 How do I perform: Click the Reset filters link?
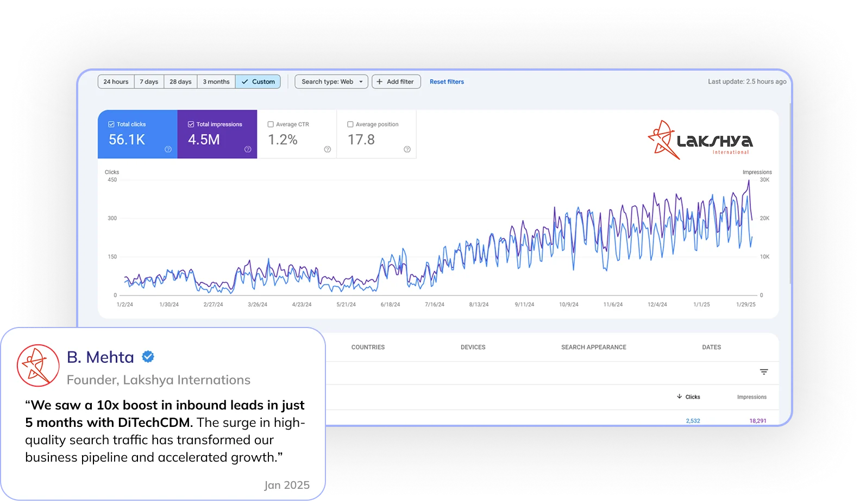coord(447,81)
